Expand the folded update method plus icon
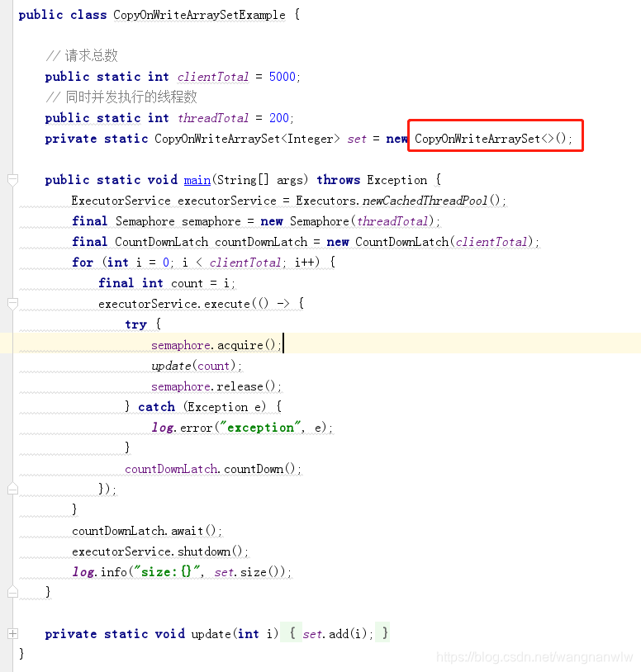The image size is (641, 672). pyautogui.click(x=13, y=633)
